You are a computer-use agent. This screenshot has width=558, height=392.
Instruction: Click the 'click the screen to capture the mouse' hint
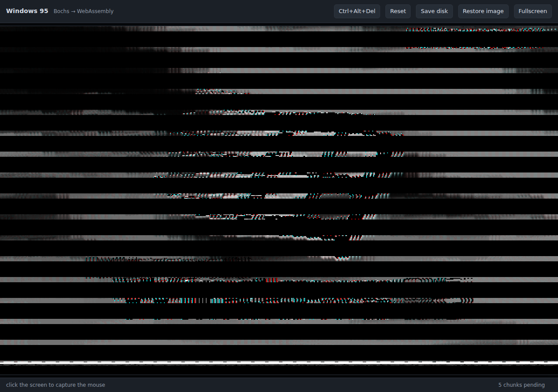tap(55, 385)
